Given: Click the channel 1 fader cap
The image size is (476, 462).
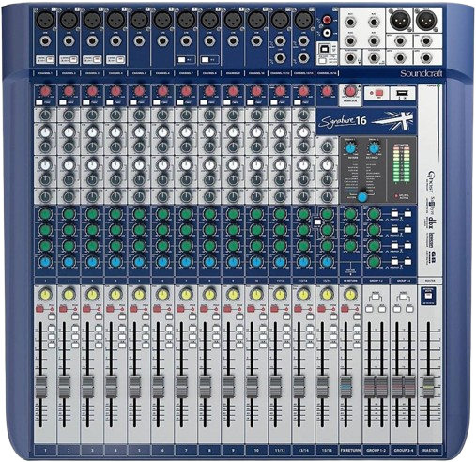Looking at the screenshot, I should pos(41,387).
